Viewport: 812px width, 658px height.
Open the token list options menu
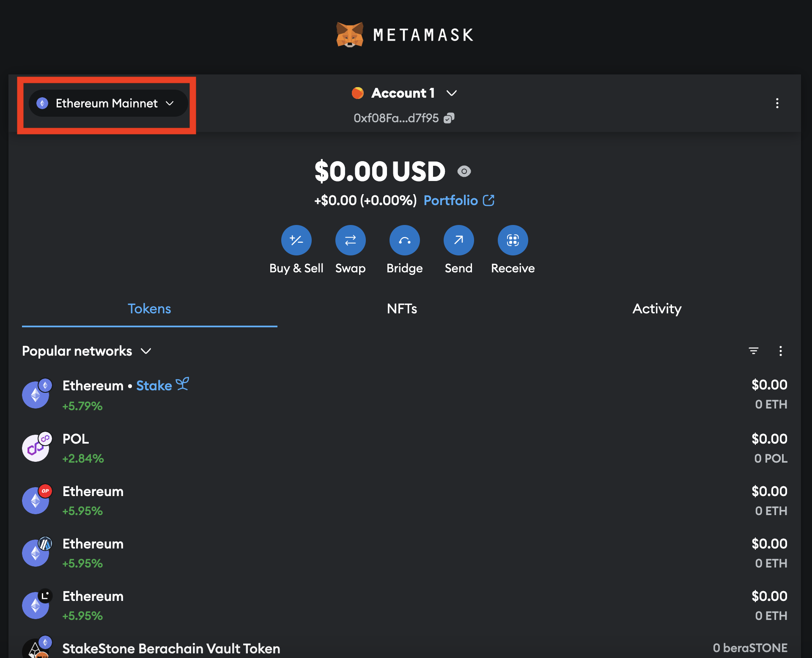tap(781, 351)
